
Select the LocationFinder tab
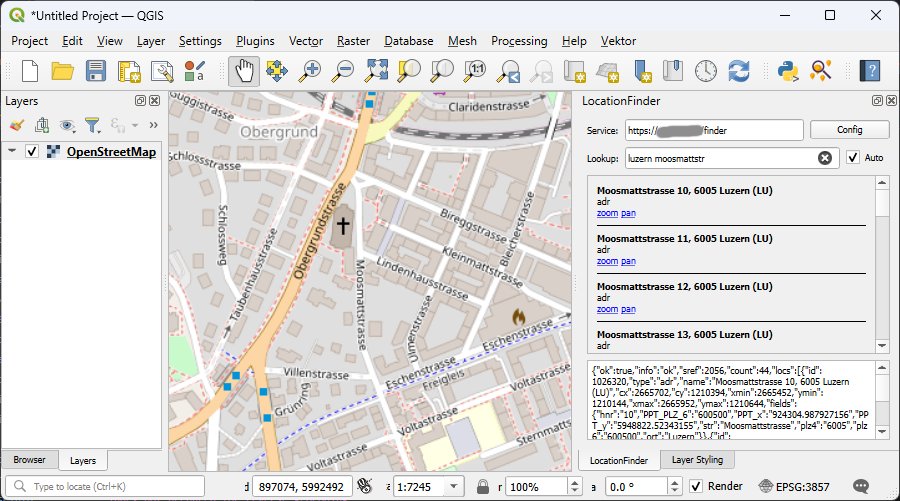pyautogui.click(x=619, y=460)
